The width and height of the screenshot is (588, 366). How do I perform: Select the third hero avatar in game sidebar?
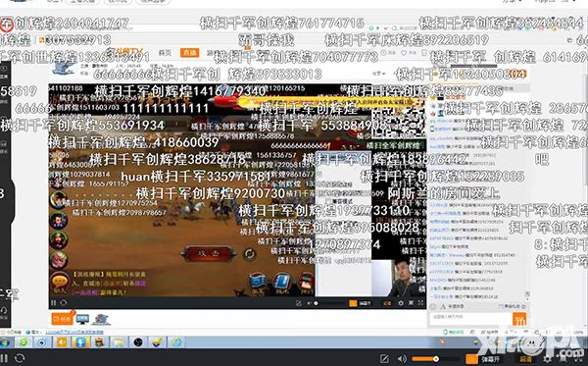(x=59, y=240)
